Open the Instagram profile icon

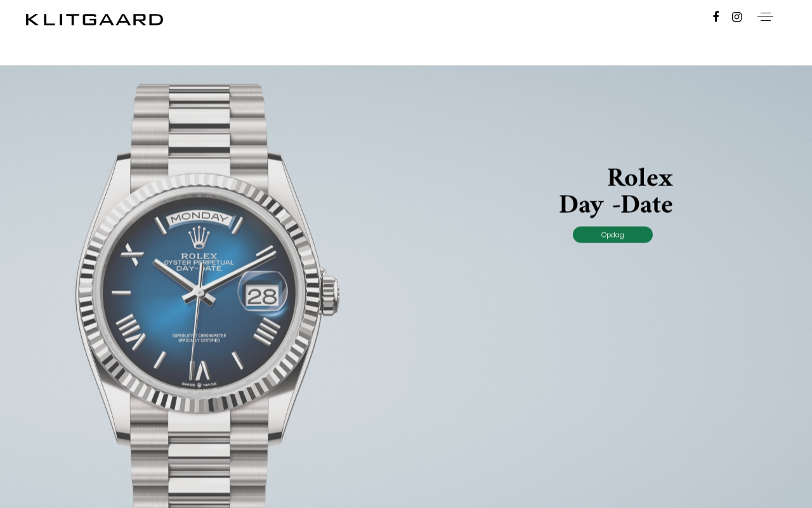[737, 17]
